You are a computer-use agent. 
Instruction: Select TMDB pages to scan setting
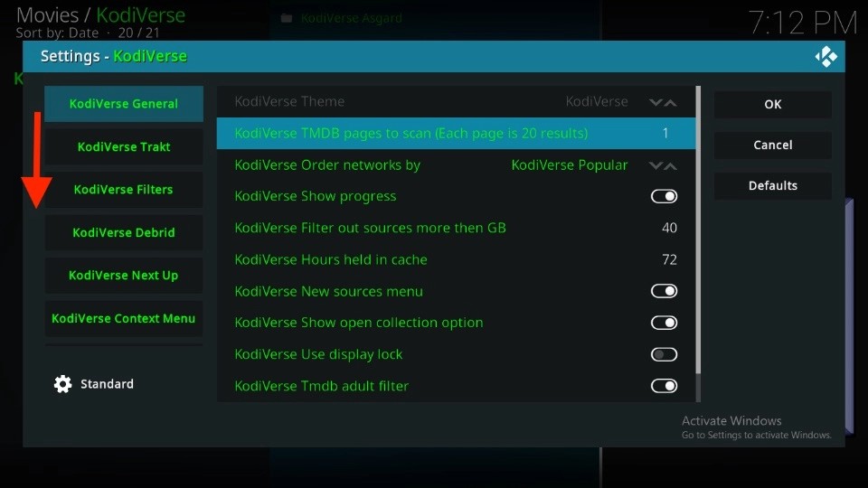coord(456,134)
